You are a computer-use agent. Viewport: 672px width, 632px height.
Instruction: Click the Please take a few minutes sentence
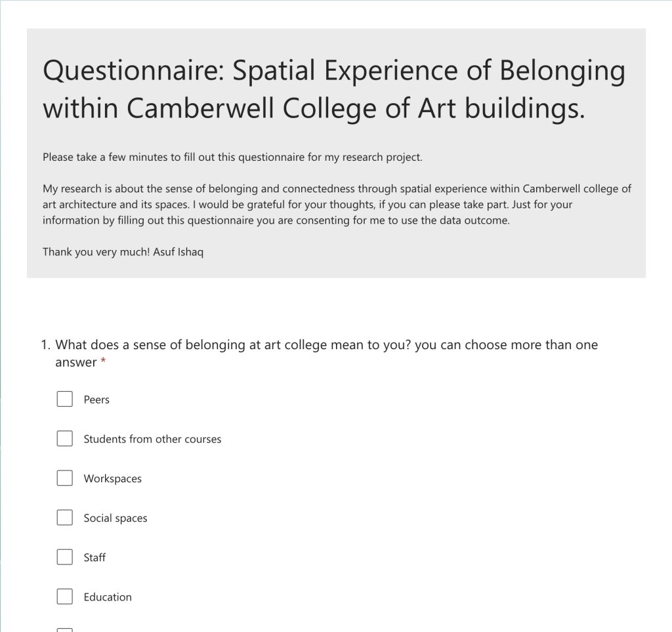[232, 158]
